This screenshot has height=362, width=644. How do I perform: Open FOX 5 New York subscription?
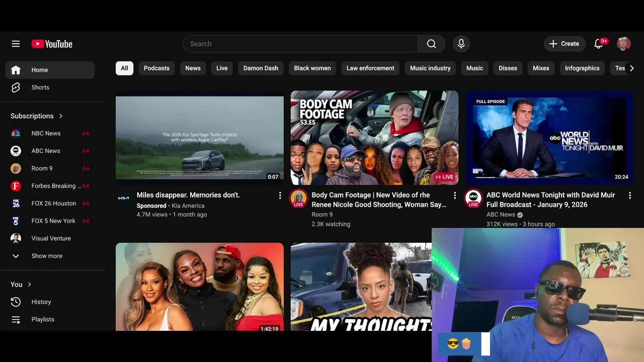pos(50,221)
